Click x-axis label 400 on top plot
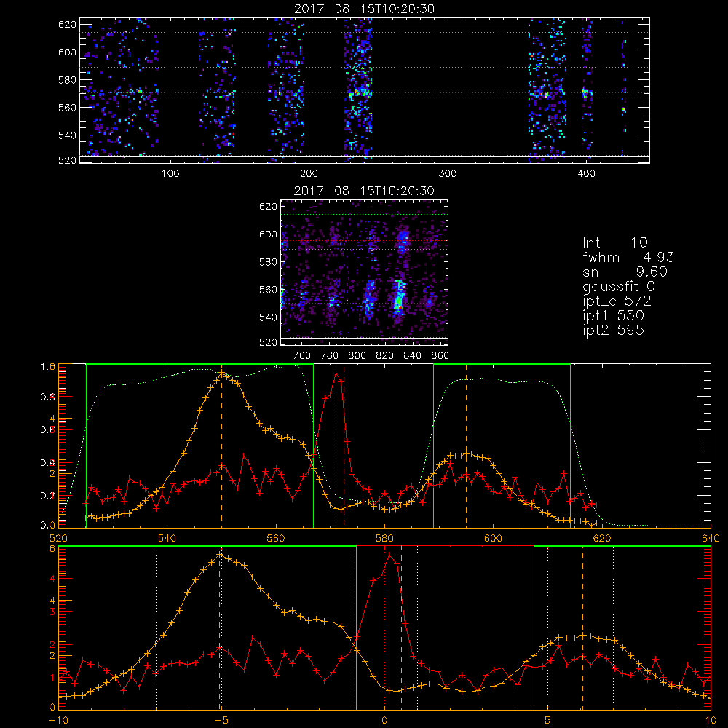The height and width of the screenshot is (728, 728). click(x=586, y=174)
